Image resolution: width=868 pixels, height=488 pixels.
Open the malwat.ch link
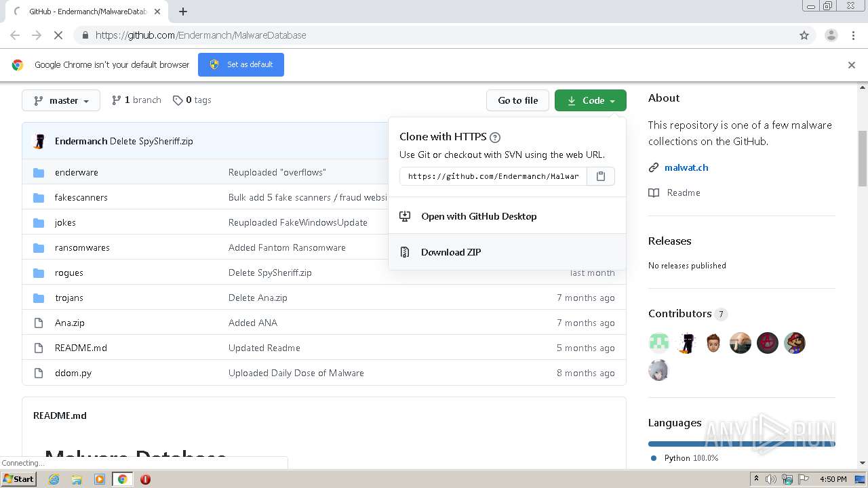tap(686, 167)
